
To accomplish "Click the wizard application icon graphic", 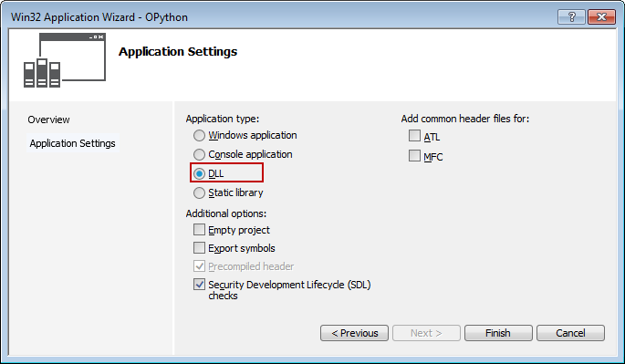I will pyautogui.click(x=65, y=60).
